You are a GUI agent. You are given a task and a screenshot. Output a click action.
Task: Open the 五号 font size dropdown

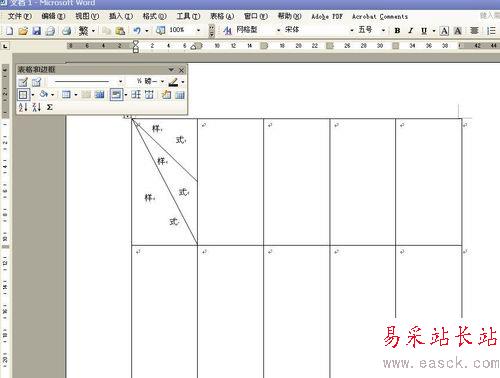(x=383, y=30)
